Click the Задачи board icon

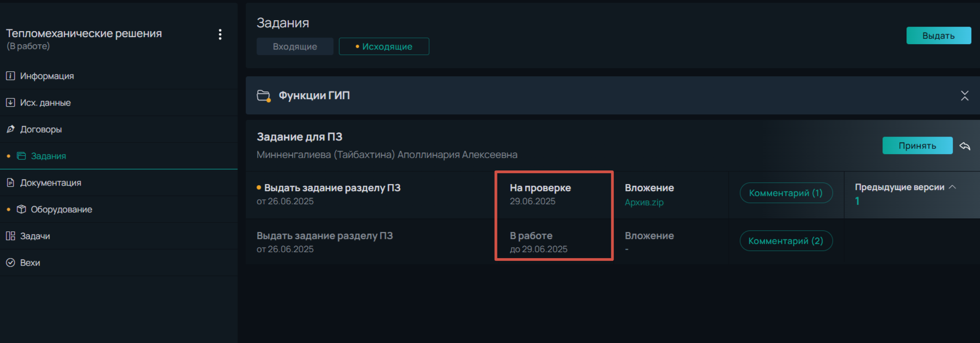(x=10, y=236)
